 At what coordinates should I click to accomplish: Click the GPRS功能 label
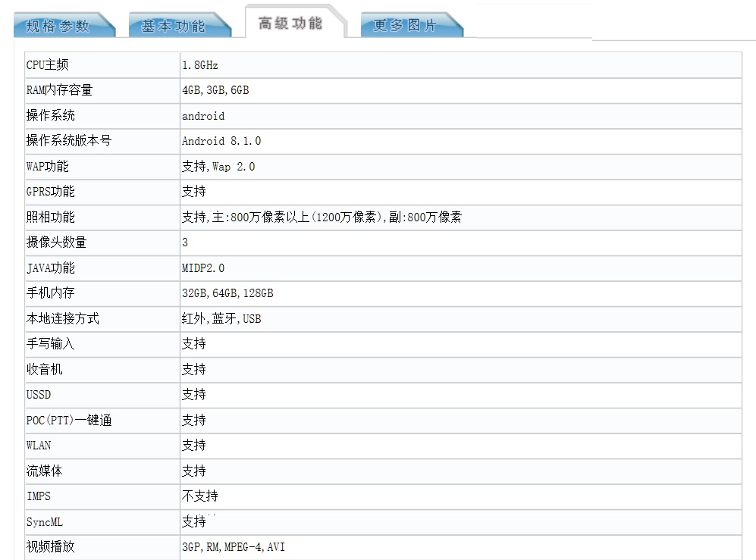(51, 191)
